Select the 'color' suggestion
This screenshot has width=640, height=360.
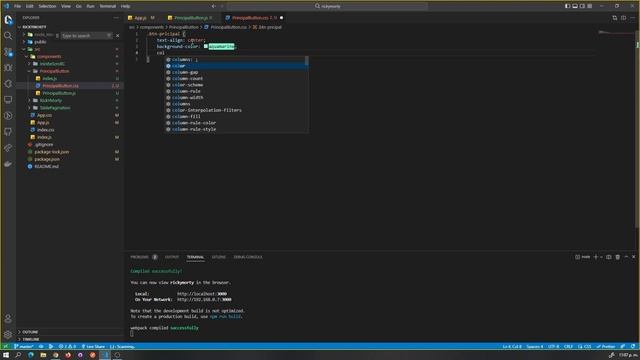pyautogui.click(x=237, y=66)
